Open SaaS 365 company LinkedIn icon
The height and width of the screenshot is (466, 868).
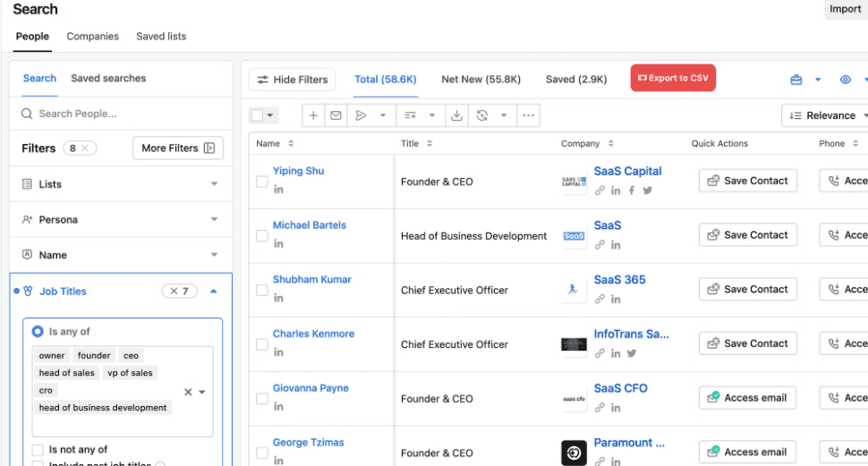[616, 299]
